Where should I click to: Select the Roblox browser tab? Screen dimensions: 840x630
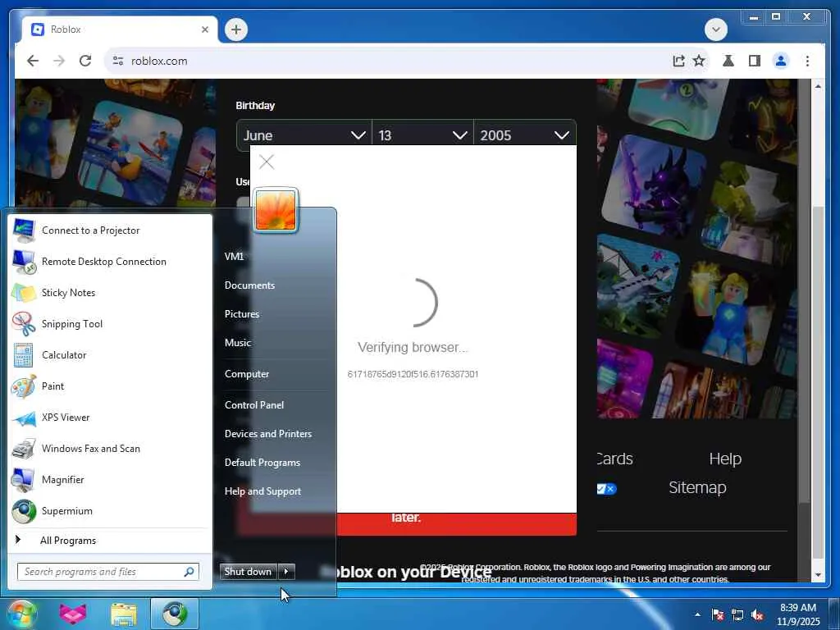click(x=119, y=30)
